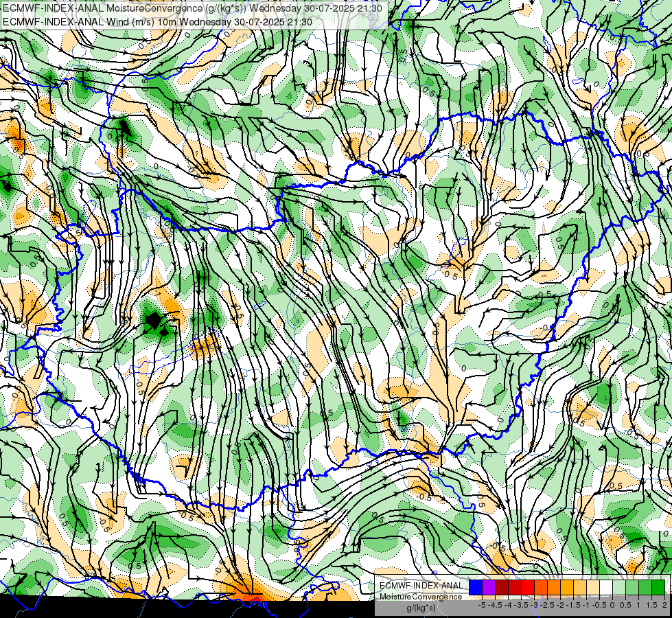Click the '-1.5' tick label in the legend
Screen dimensions: 672x618
573,605
